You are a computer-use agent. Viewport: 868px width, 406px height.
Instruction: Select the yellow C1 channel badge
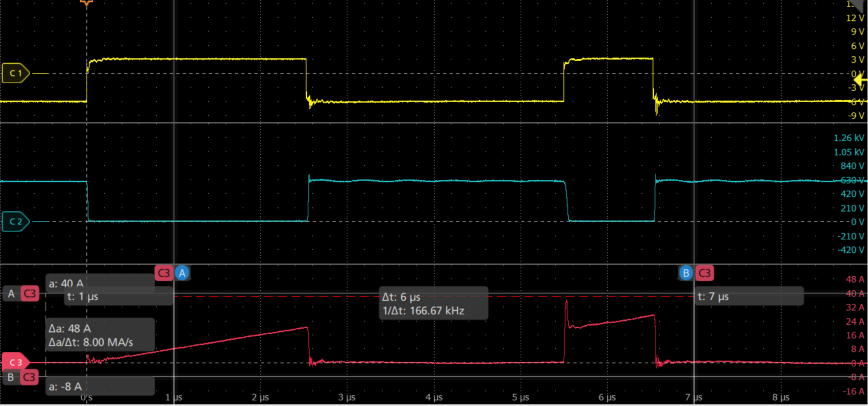pos(16,73)
